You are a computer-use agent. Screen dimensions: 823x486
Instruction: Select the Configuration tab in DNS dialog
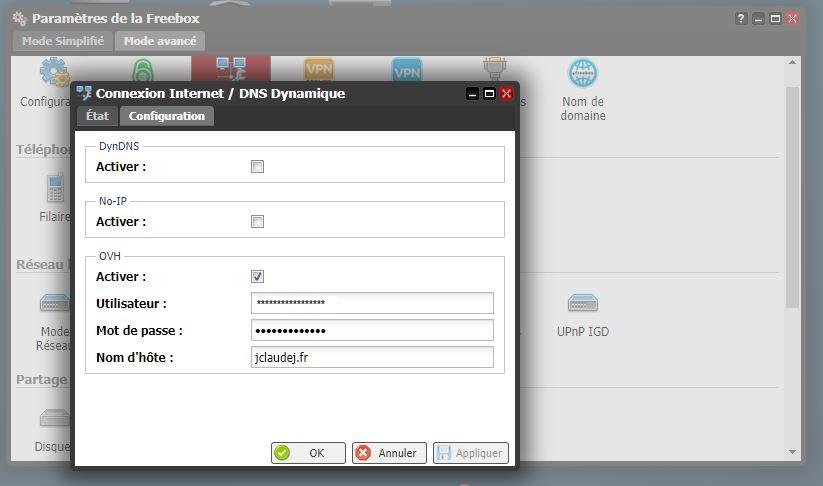click(167, 116)
